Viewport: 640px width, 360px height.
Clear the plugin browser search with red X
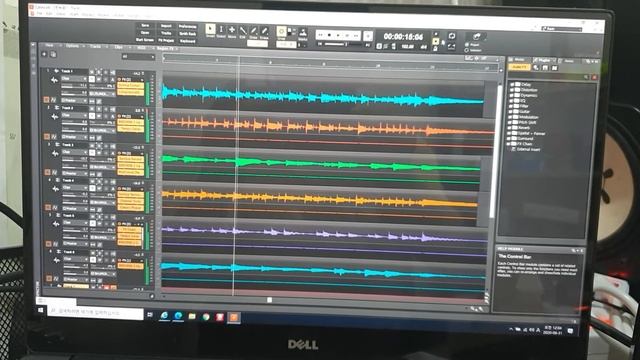(x=594, y=77)
